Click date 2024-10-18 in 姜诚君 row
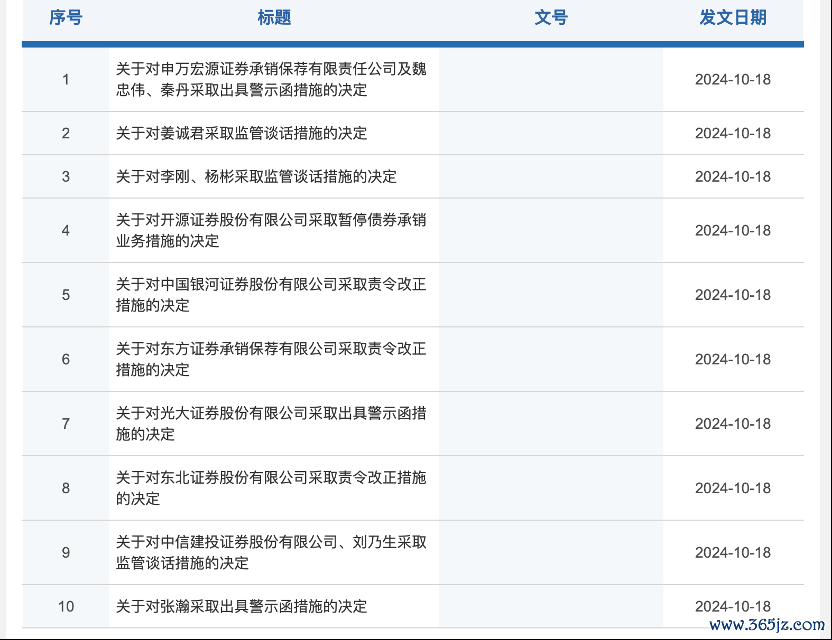The height and width of the screenshot is (640, 832). (733, 133)
